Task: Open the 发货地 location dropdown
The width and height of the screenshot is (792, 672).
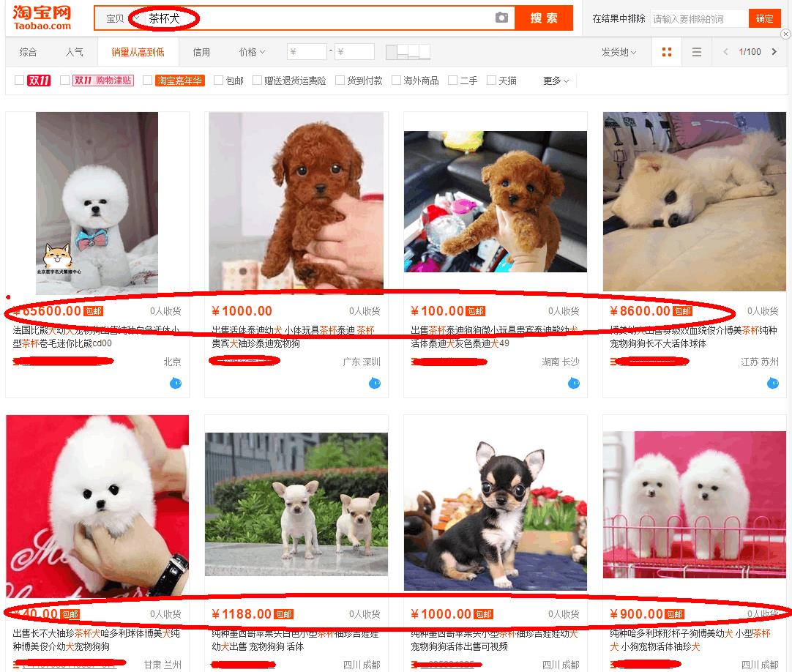Action: pos(619,52)
